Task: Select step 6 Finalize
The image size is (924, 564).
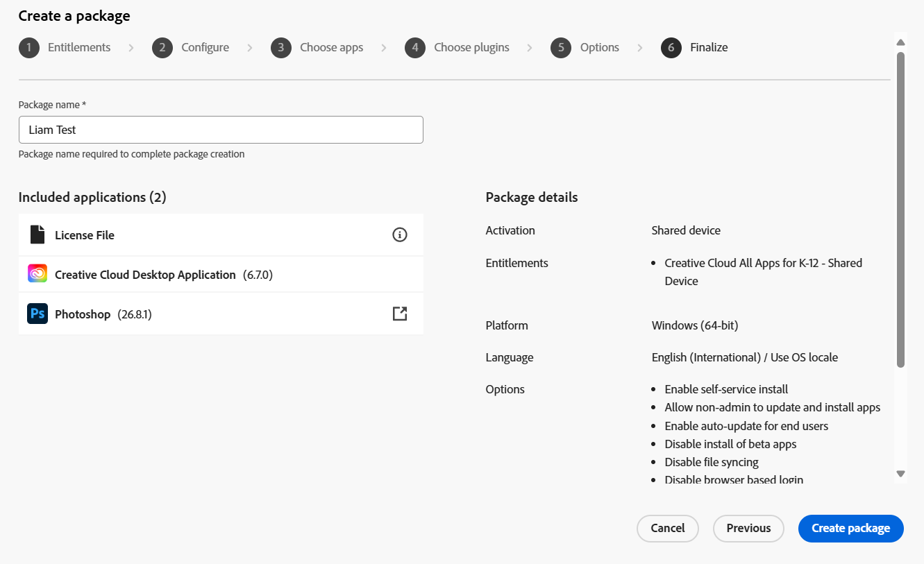Action: (694, 47)
